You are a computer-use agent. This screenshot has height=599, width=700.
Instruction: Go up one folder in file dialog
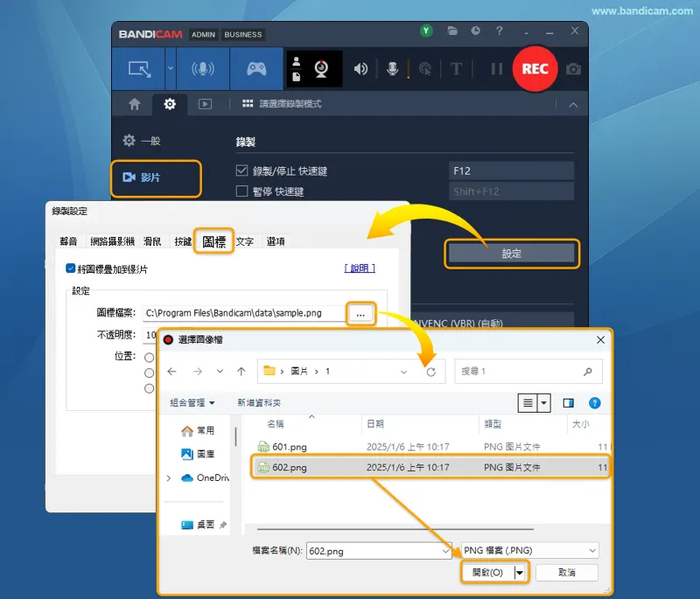tap(241, 372)
